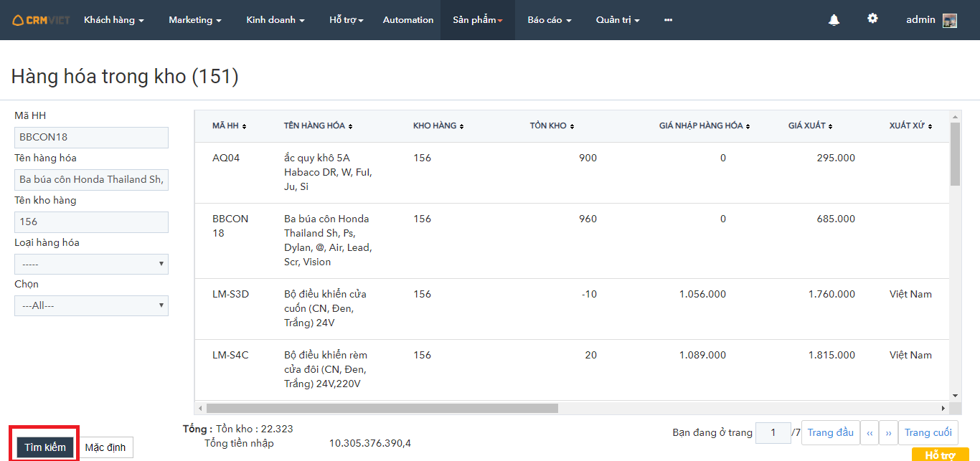Click Tồn kho : 22.323 total
Viewport: 980px width, 461px height.
point(255,429)
